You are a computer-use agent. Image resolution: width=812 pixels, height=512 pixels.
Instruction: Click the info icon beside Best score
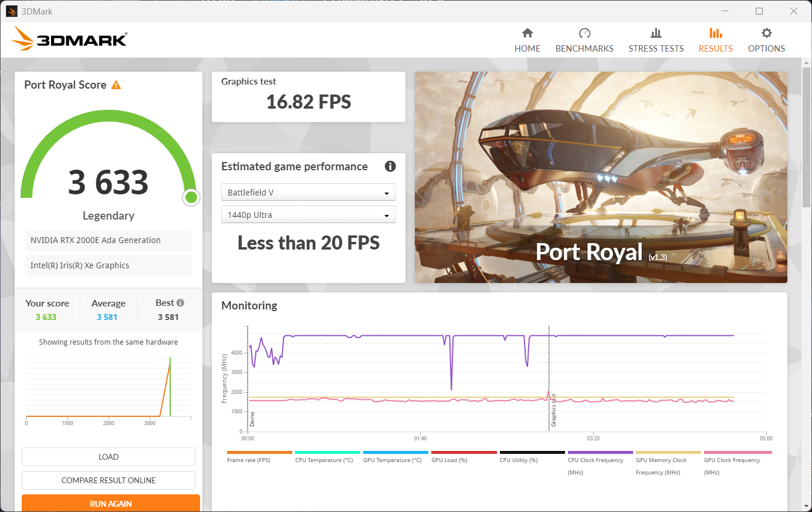180,303
